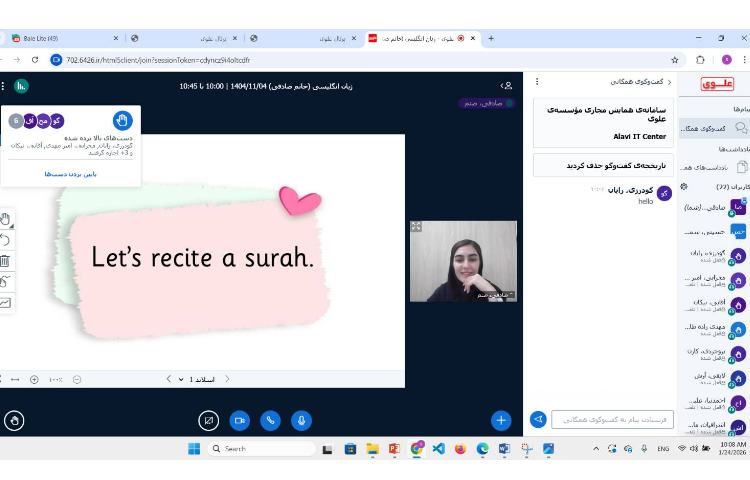Screen dimensions: 750x480
Task: Bookmark this page with the star
Action: tap(674, 60)
